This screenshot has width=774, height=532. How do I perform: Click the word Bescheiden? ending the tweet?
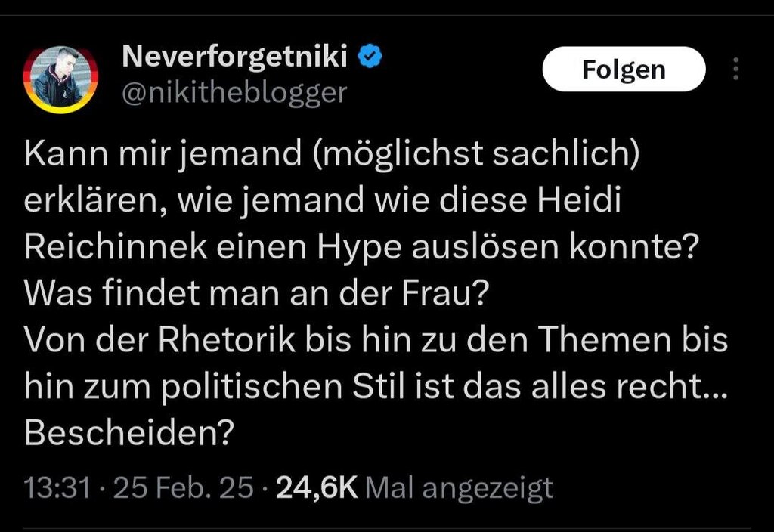point(128,433)
